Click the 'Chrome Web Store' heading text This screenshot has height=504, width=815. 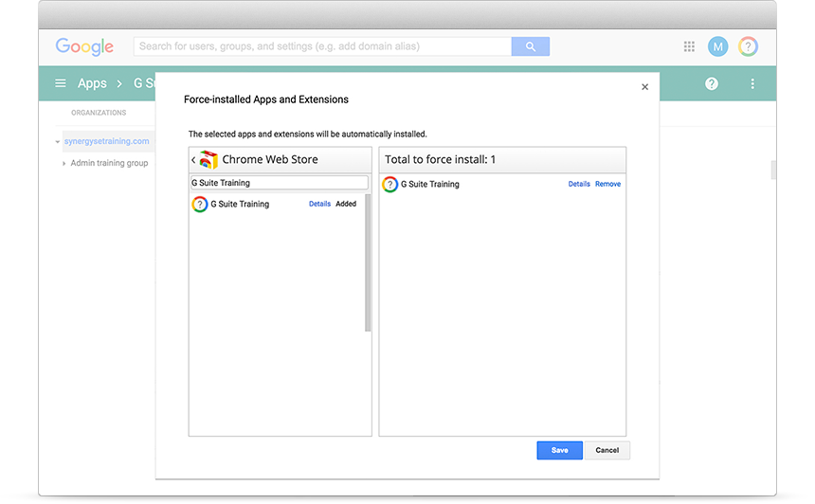(270, 159)
